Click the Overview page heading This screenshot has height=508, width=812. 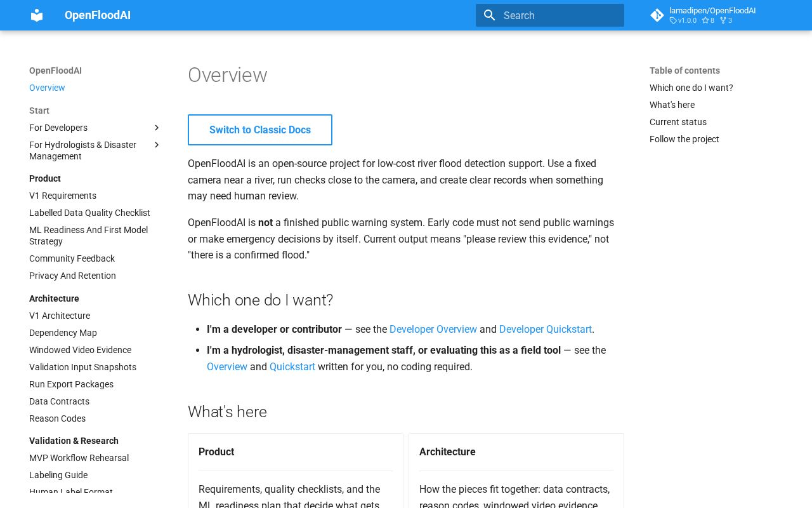tap(228, 75)
